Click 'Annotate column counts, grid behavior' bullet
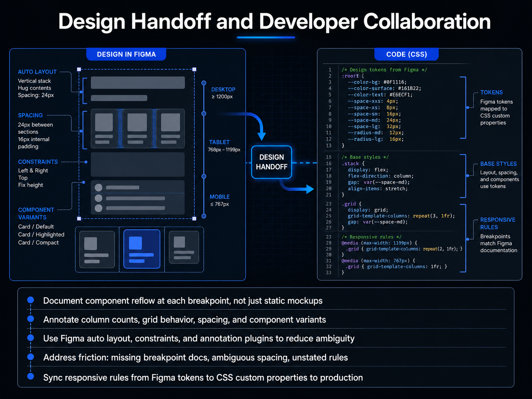Viewport: 532px width, 399px height. tap(184, 320)
